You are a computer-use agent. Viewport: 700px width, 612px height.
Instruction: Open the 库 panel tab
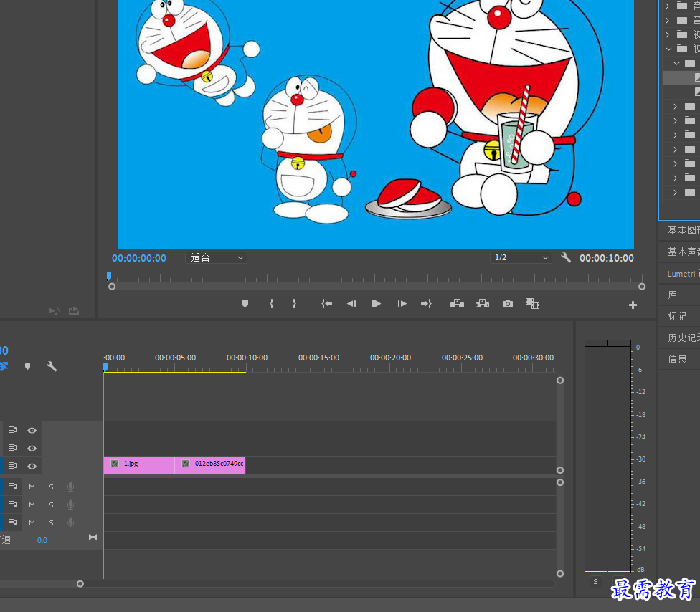click(672, 295)
